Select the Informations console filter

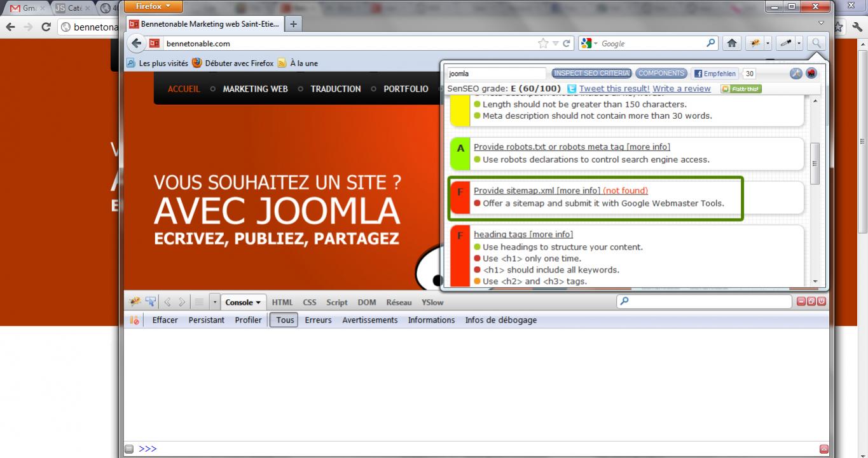click(431, 320)
